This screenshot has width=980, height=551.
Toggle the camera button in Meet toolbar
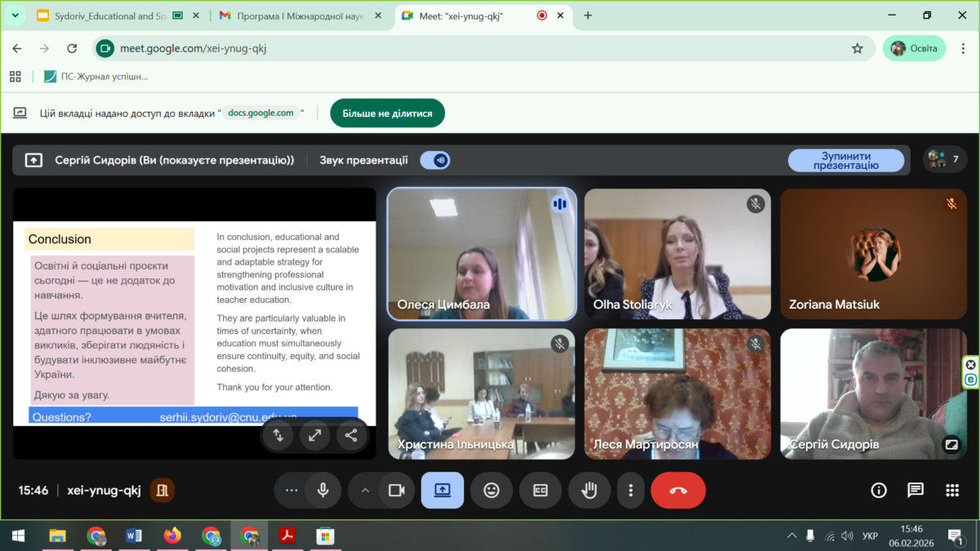(397, 490)
